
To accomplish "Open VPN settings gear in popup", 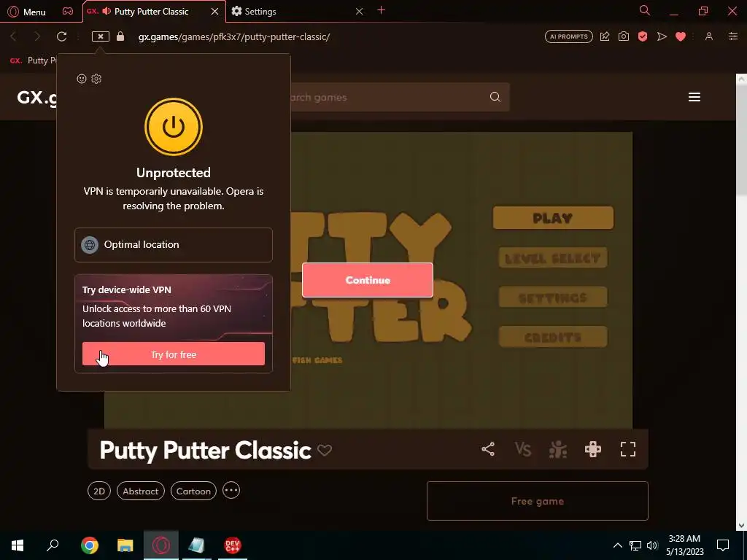I will tap(96, 79).
